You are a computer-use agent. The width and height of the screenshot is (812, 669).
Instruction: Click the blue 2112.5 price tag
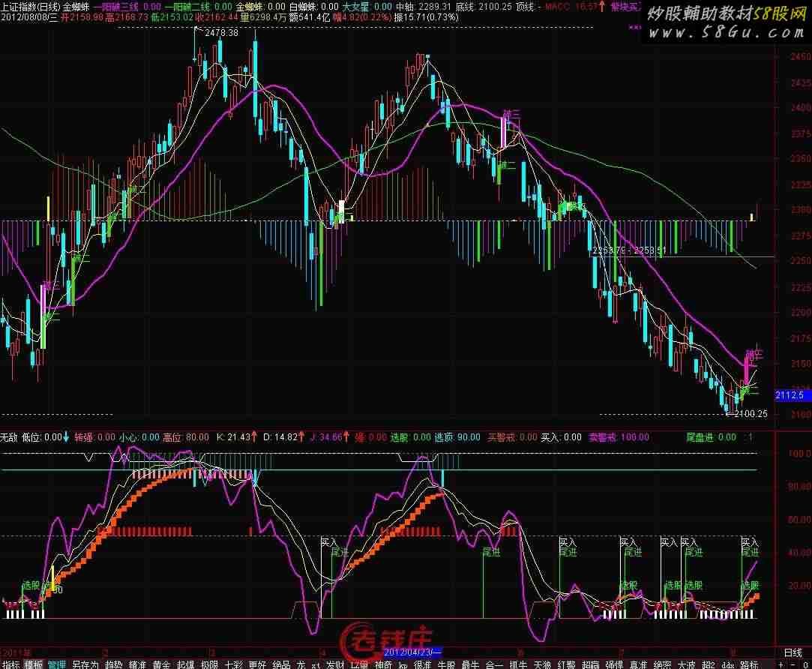tap(792, 395)
